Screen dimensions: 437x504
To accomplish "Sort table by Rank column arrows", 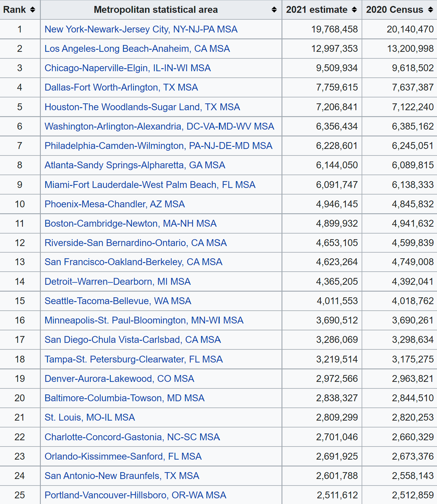I will (x=32, y=10).
